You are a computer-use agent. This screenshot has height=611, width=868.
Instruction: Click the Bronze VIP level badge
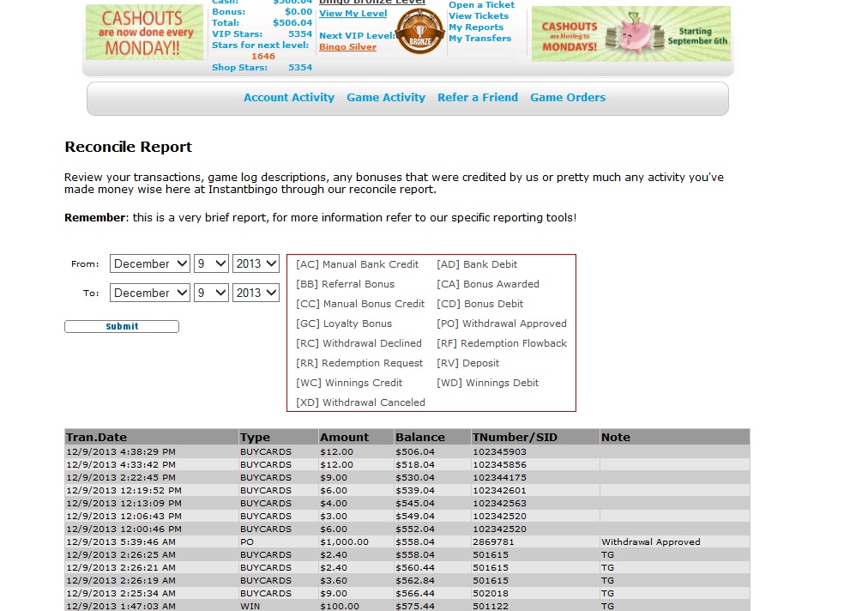(x=420, y=31)
